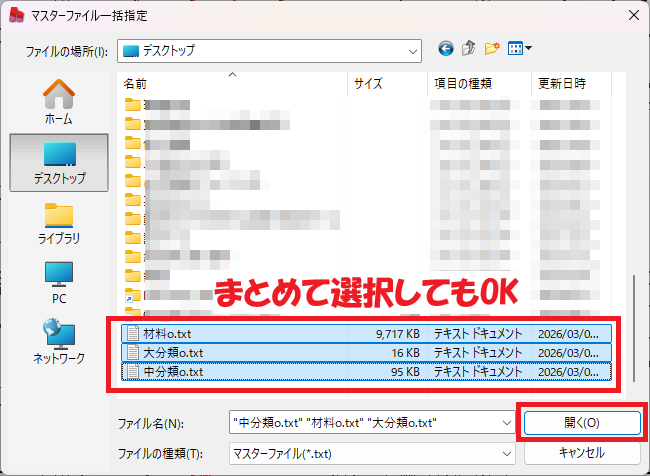Image resolution: width=650 pixels, height=476 pixels.
Task: Click the 材料o.txt document icon
Action: 133,334
